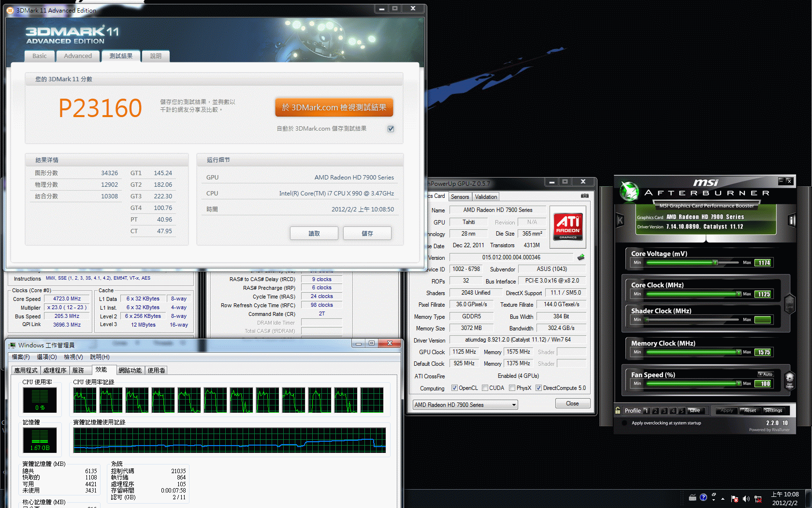Click the Link clocks icon in Afterburner

click(x=789, y=304)
